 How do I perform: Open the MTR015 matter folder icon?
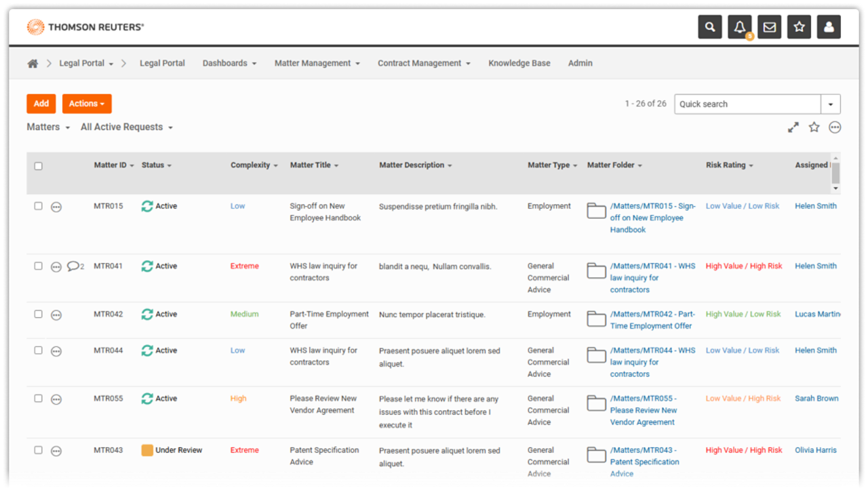pos(596,211)
